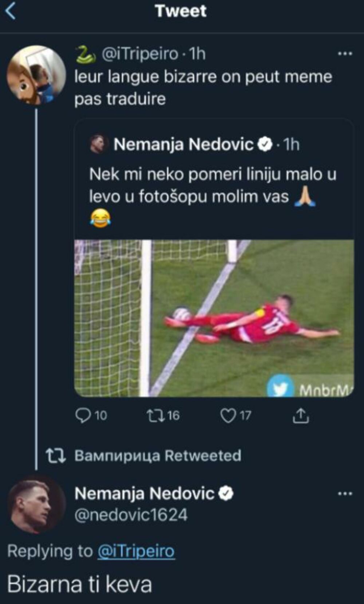The image size is (364, 604).
Task: Tap the verified badge next to Nemanja Nedovic
Action: (x=265, y=144)
